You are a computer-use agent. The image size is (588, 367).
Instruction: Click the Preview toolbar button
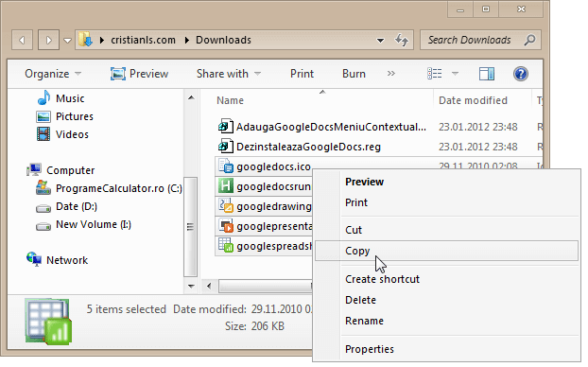(140, 74)
